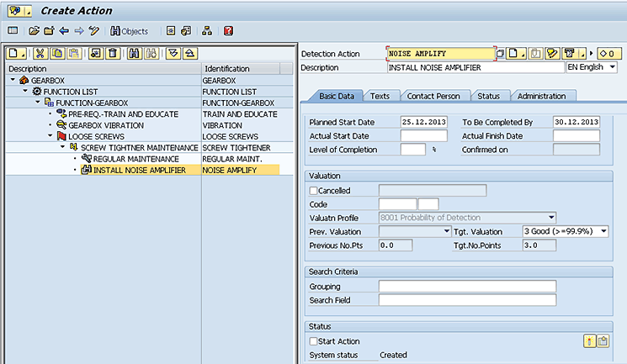Select PRE-REQ.-TRAIN AND EDUCATE tree item

point(123,114)
